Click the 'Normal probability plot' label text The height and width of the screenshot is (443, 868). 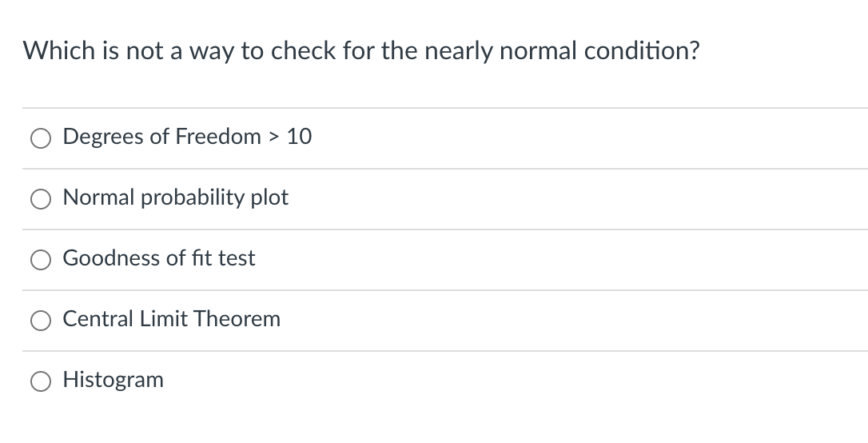(x=175, y=198)
